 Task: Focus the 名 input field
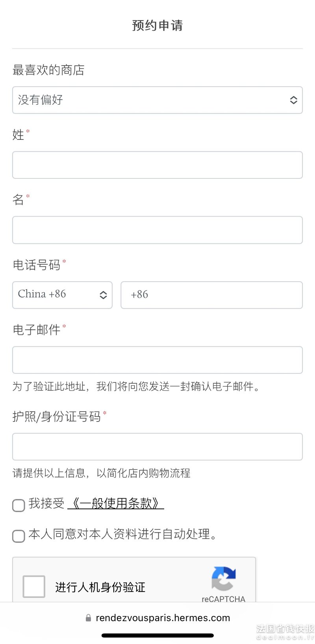tap(157, 230)
